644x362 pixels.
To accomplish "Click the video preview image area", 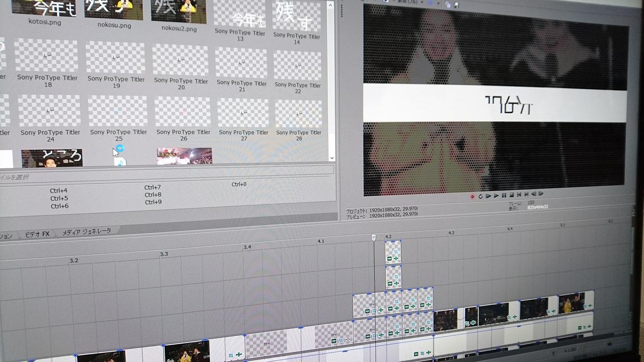I will click(x=495, y=100).
